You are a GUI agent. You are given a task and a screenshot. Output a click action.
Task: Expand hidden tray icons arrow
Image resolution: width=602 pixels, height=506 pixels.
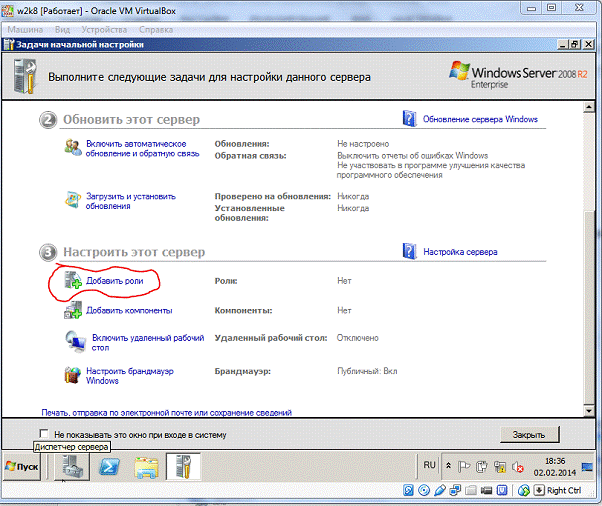(x=448, y=466)
